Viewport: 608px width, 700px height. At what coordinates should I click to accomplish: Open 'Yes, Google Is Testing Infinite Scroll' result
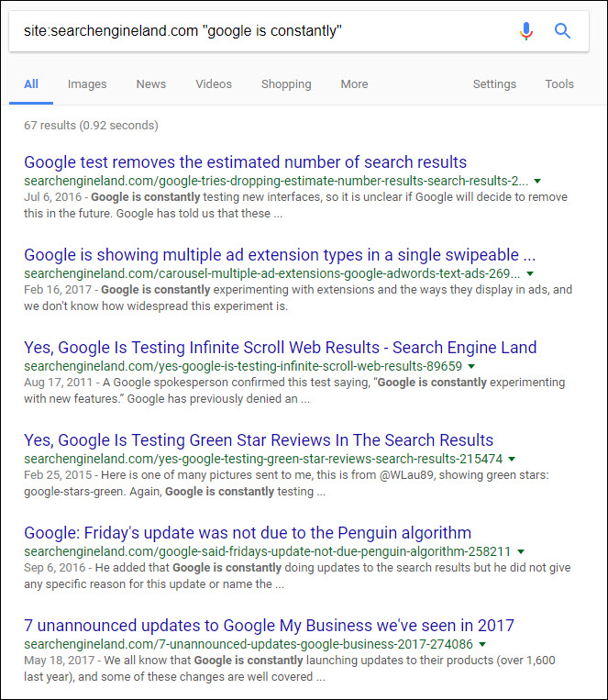pyautogui.click(x=280, y=348)
